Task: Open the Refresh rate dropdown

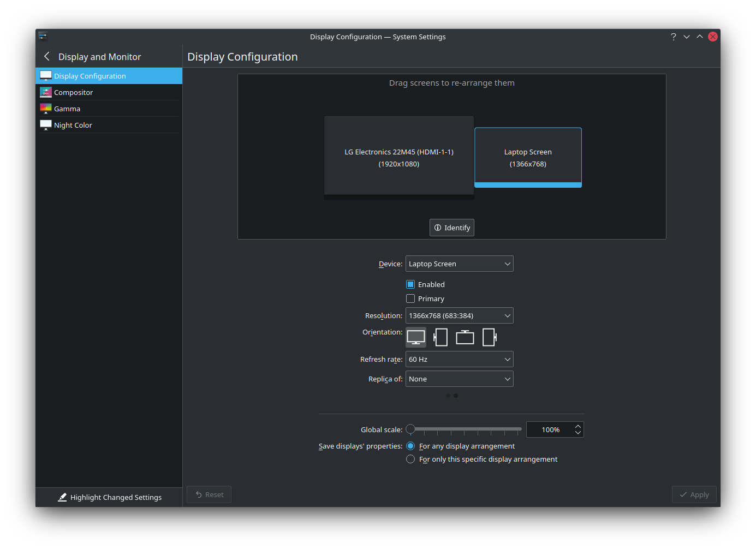Action: pyautogui.click(x=459, y=359)
